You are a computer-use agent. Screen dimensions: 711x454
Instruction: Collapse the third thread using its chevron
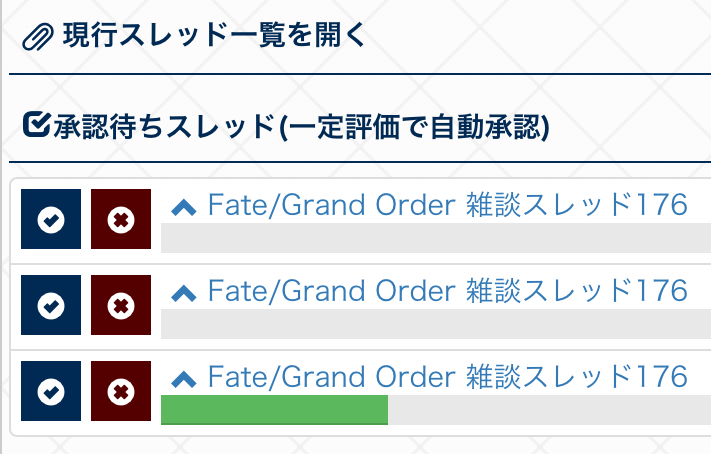click(x=184, y=379)
